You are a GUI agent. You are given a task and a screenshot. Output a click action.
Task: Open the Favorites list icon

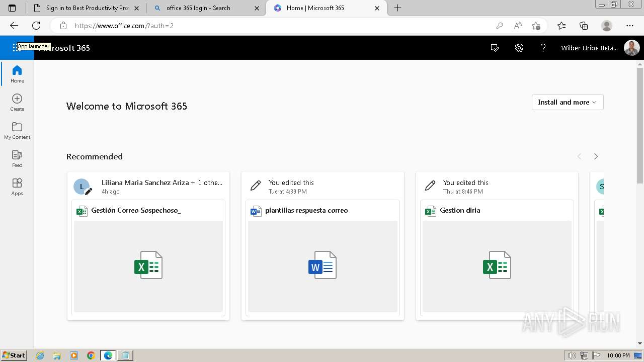click(561, 26)
